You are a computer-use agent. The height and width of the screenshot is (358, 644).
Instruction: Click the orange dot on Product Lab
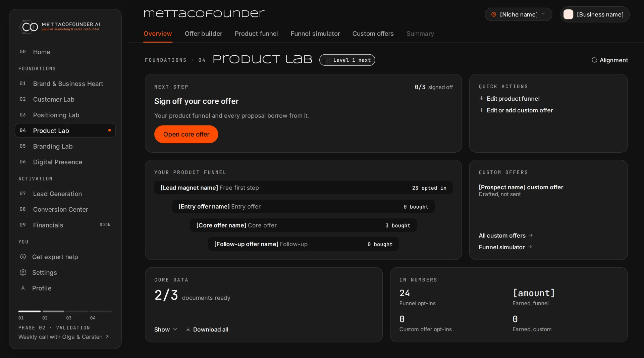tap(109, 131)
